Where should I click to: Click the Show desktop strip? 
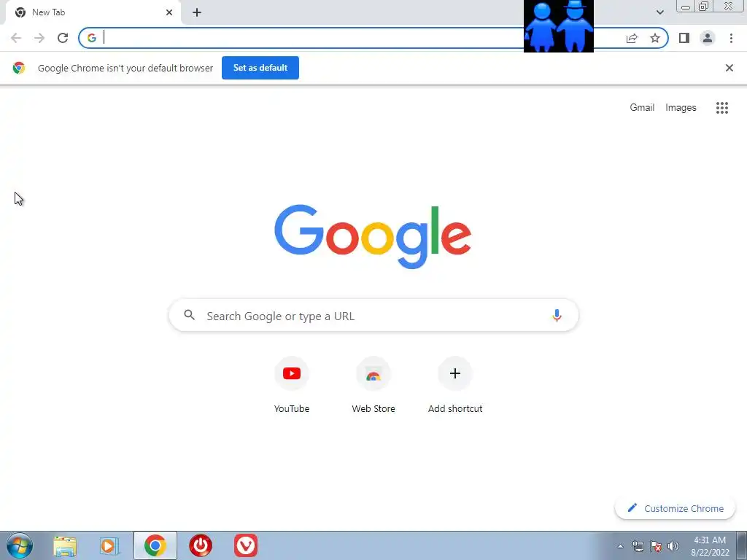tap(742, 545)
